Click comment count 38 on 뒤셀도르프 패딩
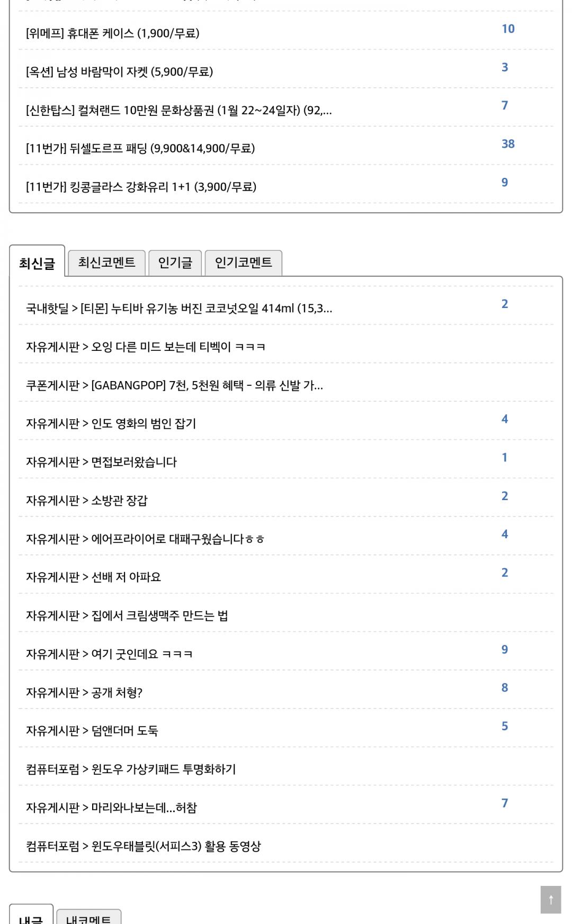 (x=508, y=144)
